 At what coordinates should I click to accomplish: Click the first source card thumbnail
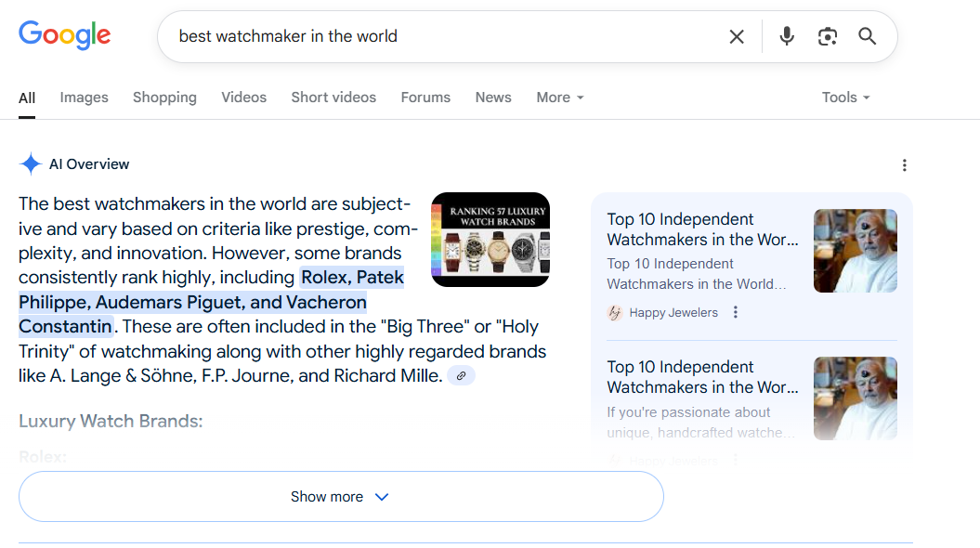(855, 251)
